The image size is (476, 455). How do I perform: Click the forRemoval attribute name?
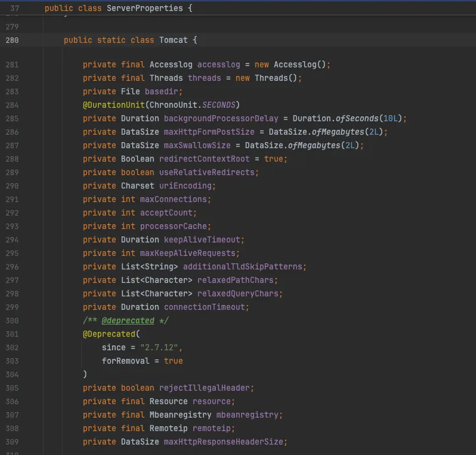[x=125, y=361]
